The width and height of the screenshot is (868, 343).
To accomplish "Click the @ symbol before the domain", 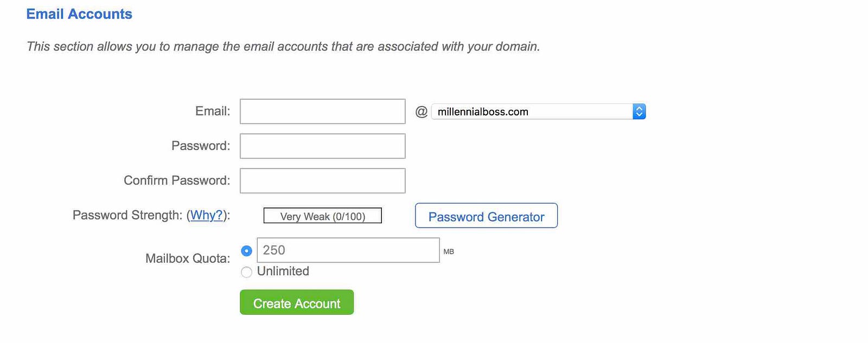I will click(x=421, y=112).
